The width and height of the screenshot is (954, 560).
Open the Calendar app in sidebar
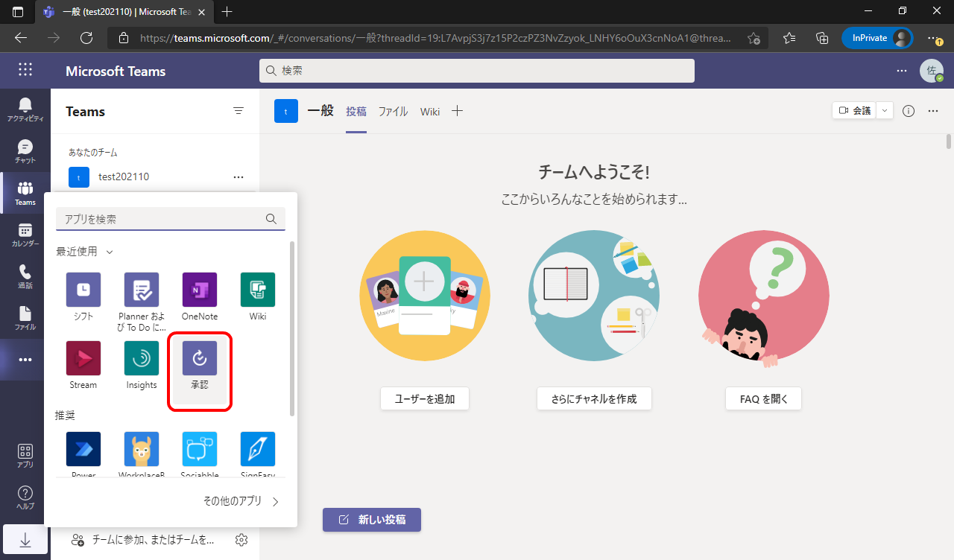[x=25, y=235]
